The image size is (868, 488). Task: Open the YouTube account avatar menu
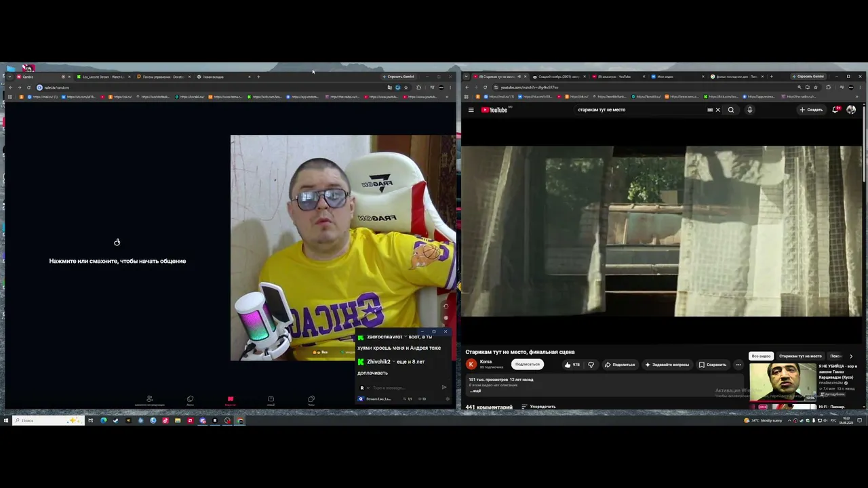pyautogui.click(x=851, y=110)
